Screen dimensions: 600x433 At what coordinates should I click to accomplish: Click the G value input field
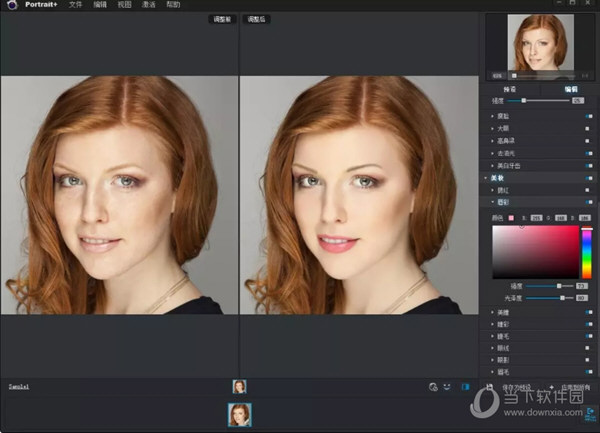point(561,218)
